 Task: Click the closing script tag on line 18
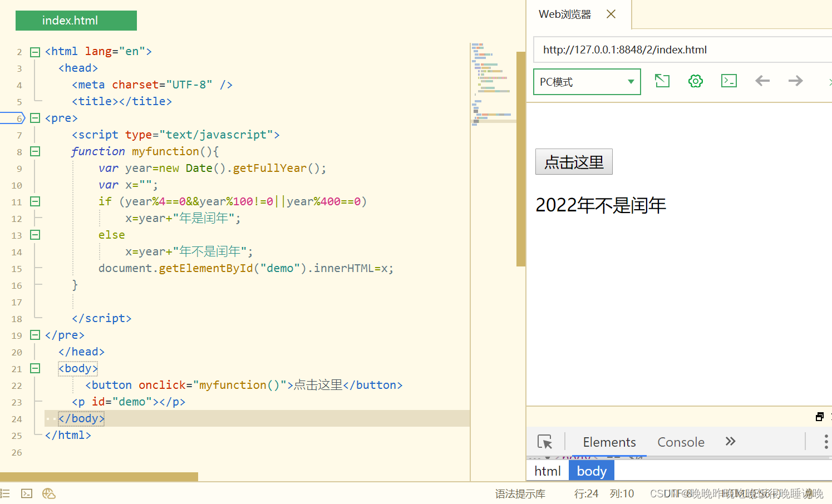click(102, 318)
